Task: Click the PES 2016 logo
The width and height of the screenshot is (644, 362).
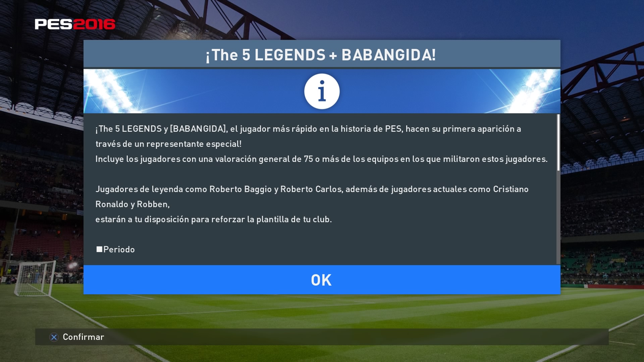Action: tap(75, 24)
